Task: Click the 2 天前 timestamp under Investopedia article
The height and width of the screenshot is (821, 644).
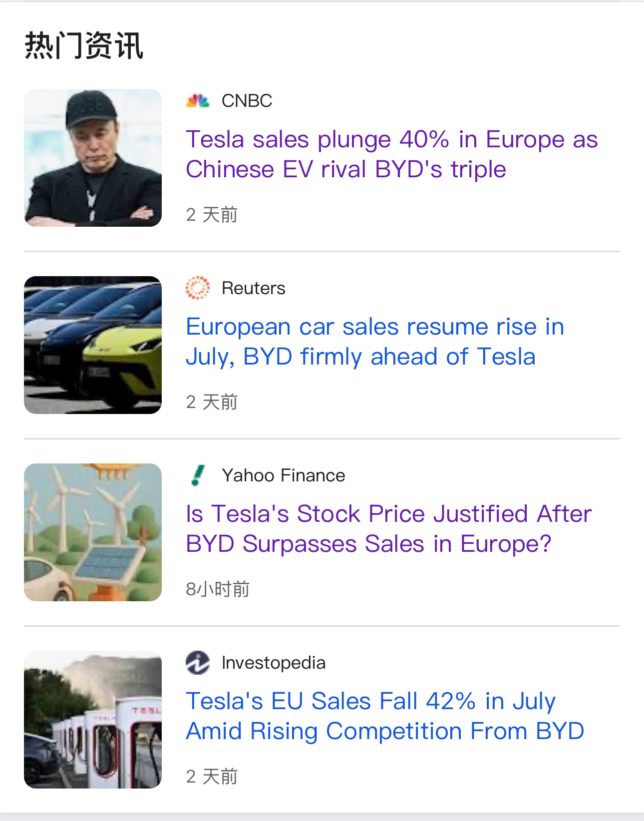Action: pos(212,777)
